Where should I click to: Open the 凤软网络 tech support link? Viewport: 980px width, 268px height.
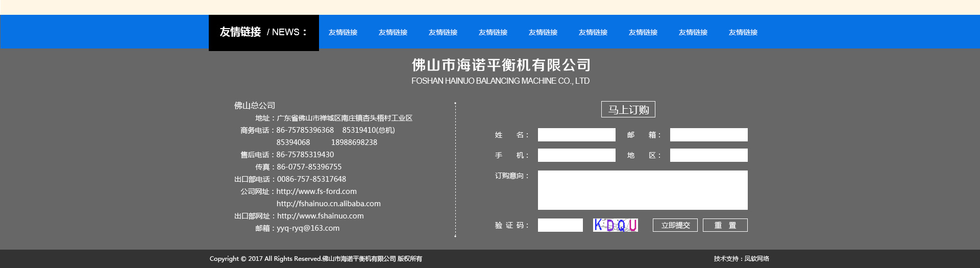[x=756, y=259]
